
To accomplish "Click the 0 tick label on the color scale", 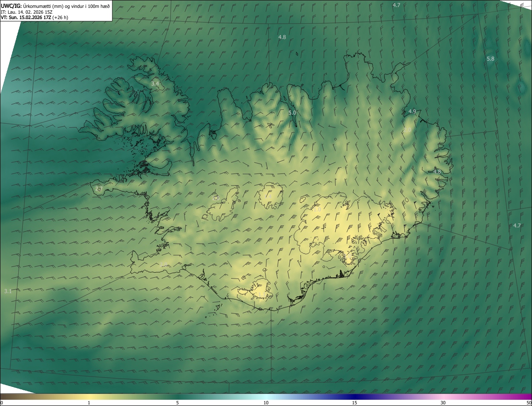I will pyautogui.click(x=1, y=403).
